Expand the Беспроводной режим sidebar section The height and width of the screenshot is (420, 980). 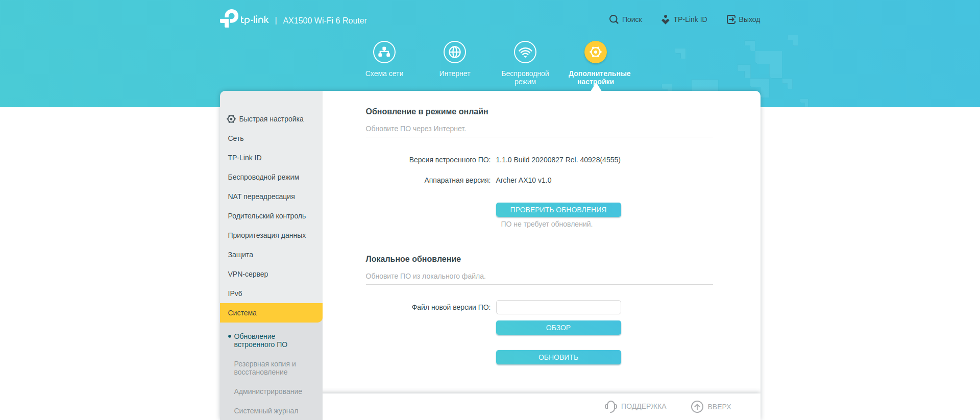(x=263, y=177)
